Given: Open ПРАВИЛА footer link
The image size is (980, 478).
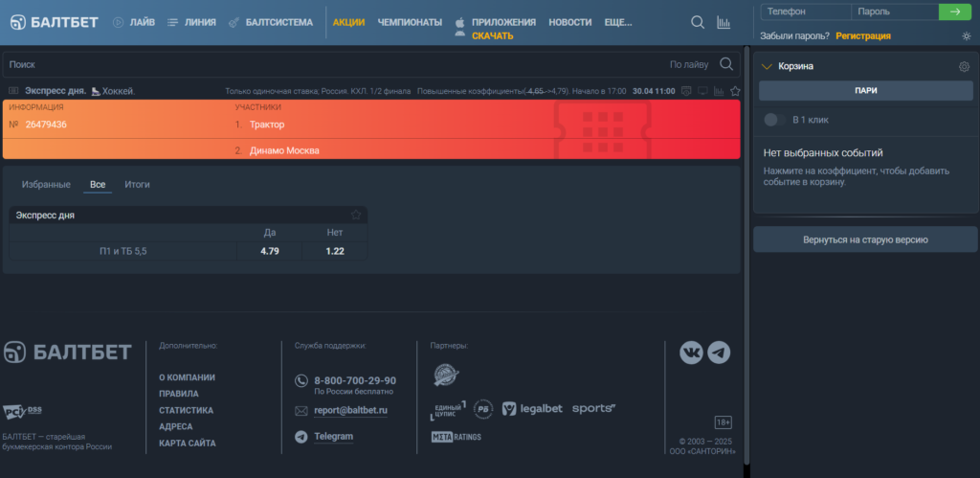Looking at the screenshot, I should (179, 394).
